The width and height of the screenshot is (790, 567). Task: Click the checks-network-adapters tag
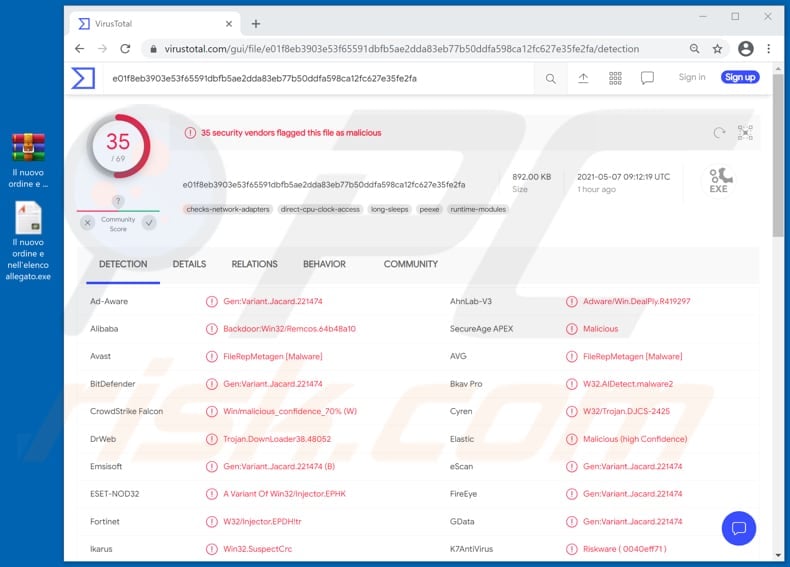click(228, 209)
